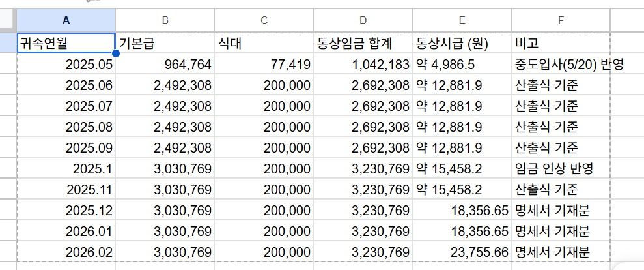Click the select-all corner box
The height and width of the screenshot is (270, 644).
(8, 20)
